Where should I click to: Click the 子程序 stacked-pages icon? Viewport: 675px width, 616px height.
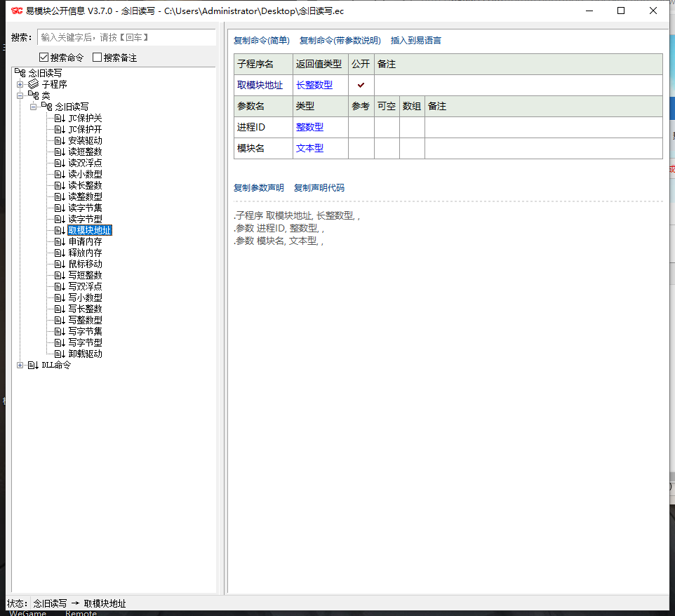pos(34,84)
